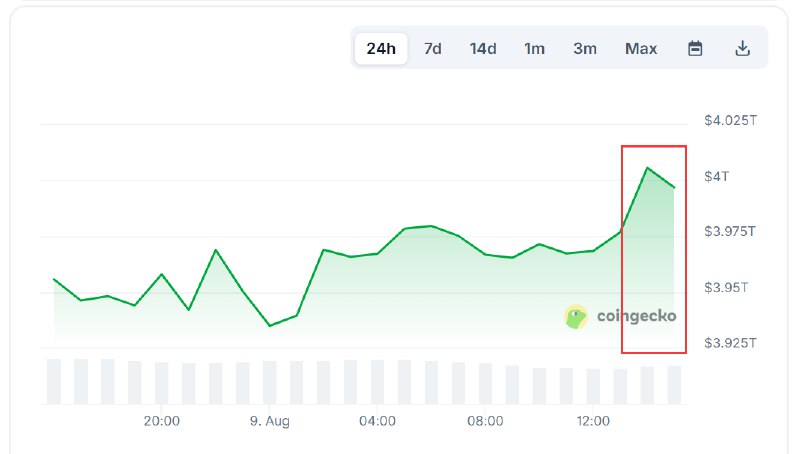Switch to the 14d time range
This screenshot has height=454, width=800.
coord(483,48)
